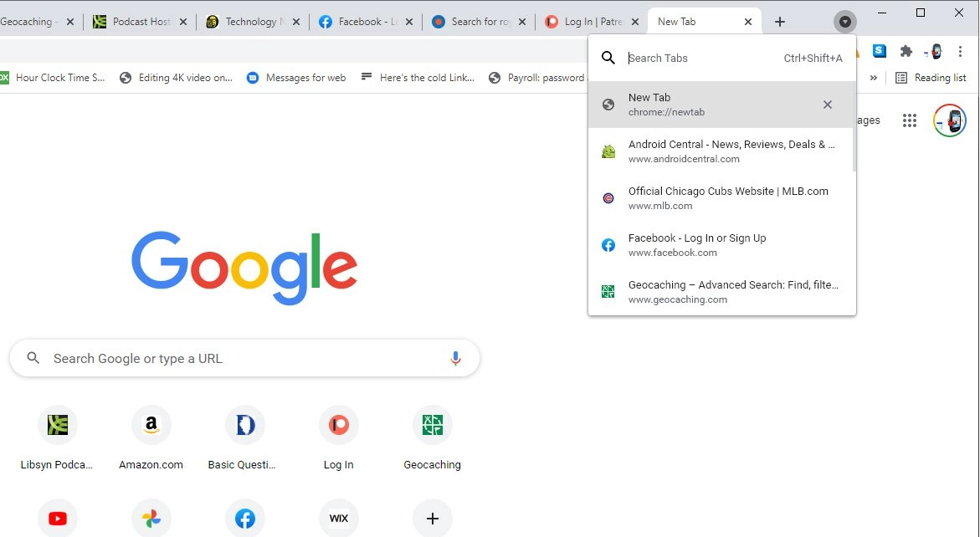Select Facebook - Log In or Sign Up entry
This screenshot has height=537, width=980.
click(x=722, y=245)
